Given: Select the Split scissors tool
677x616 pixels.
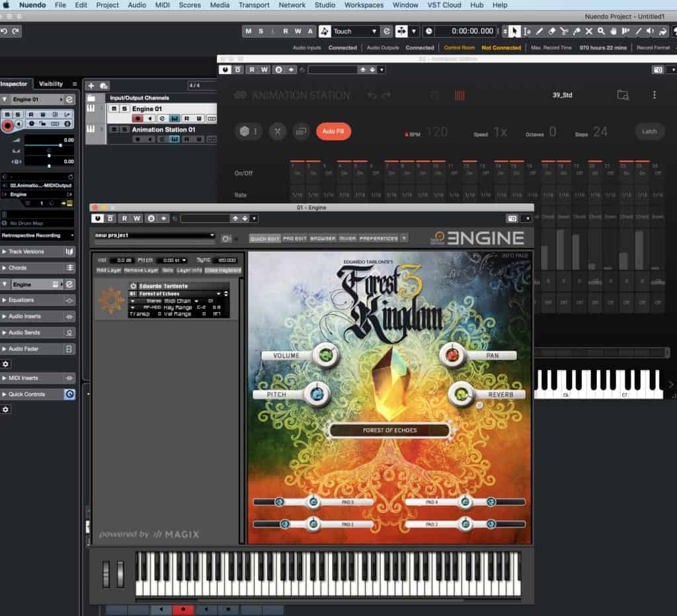Looking at the screenshot, I should [x=564, y=31].
